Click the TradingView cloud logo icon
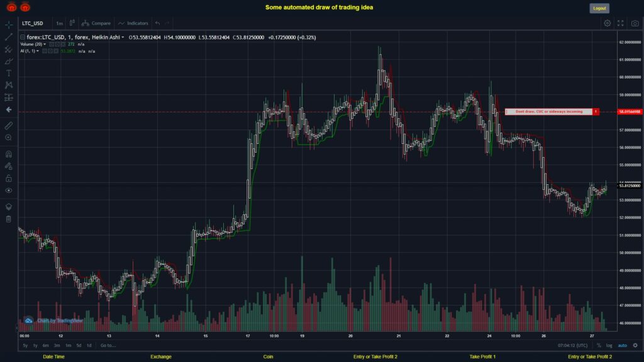This screenshot has width=644, height=362. click(28, 321)
